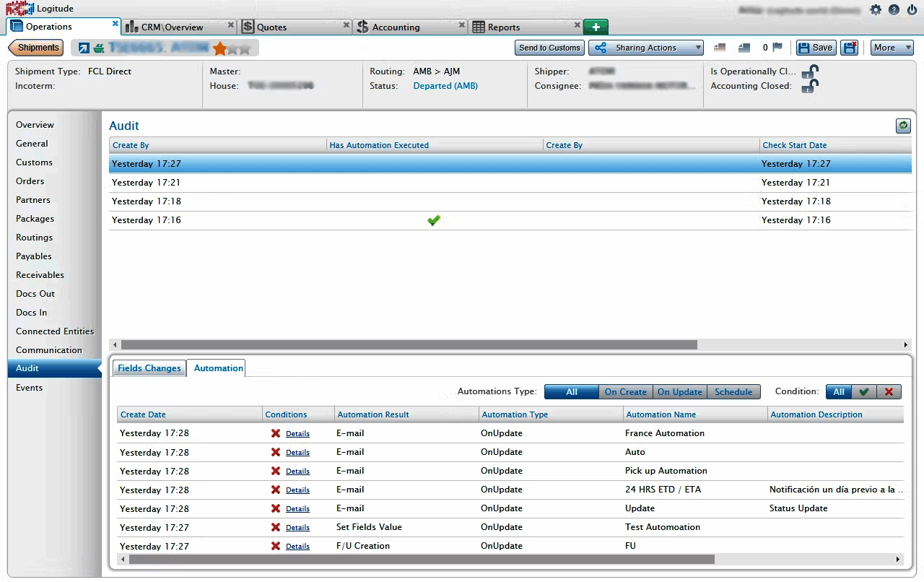Open a new module with the green plus tab
This screenshot has width=924, height=582.
595,26
